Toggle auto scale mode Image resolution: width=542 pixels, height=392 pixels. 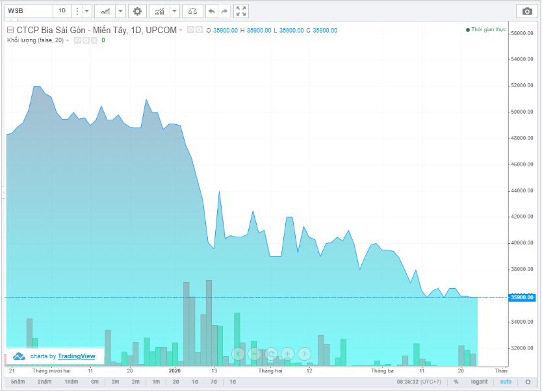pyautogui.click(x=506, y=382)
